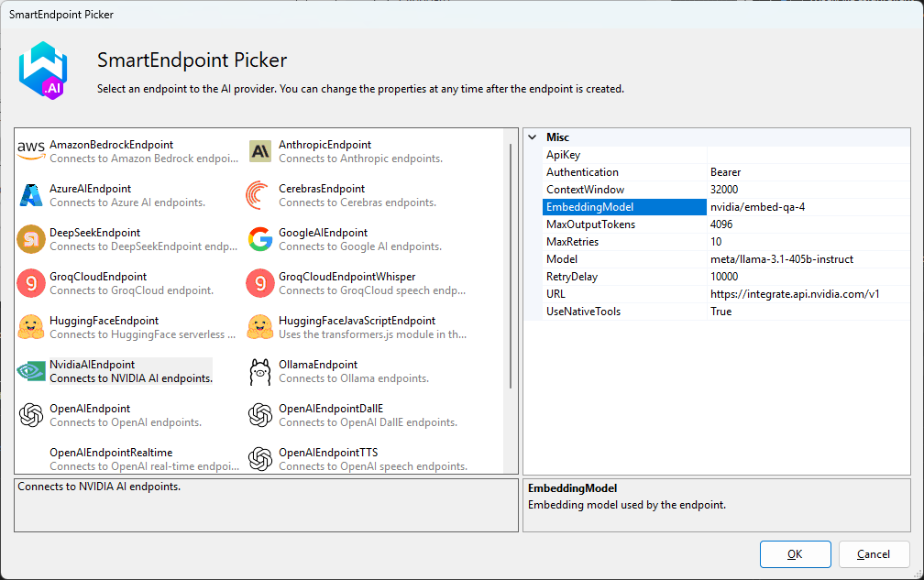Edit the EmbeddingModel value nvidia/embed-qa-4
The height and width of the screenshot is (580, 924).
point(808,207)
